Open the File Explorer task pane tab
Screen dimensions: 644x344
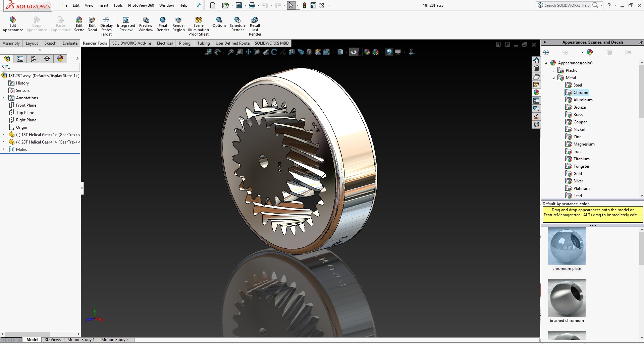(x=536, y=76)
